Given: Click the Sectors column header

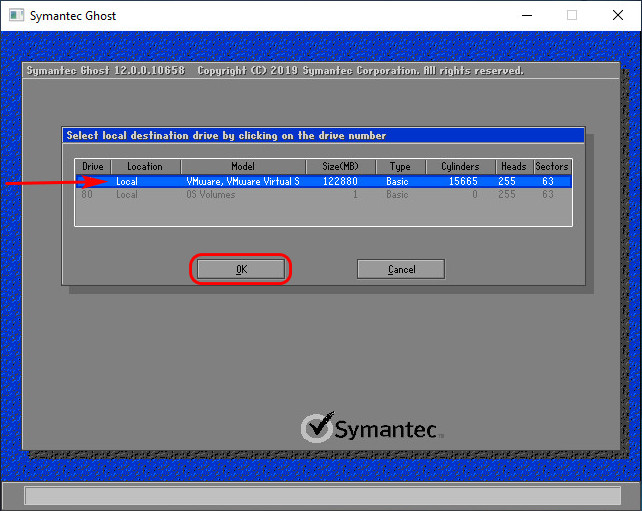Looking at the screenshot, I should click(x=551, y=167).
